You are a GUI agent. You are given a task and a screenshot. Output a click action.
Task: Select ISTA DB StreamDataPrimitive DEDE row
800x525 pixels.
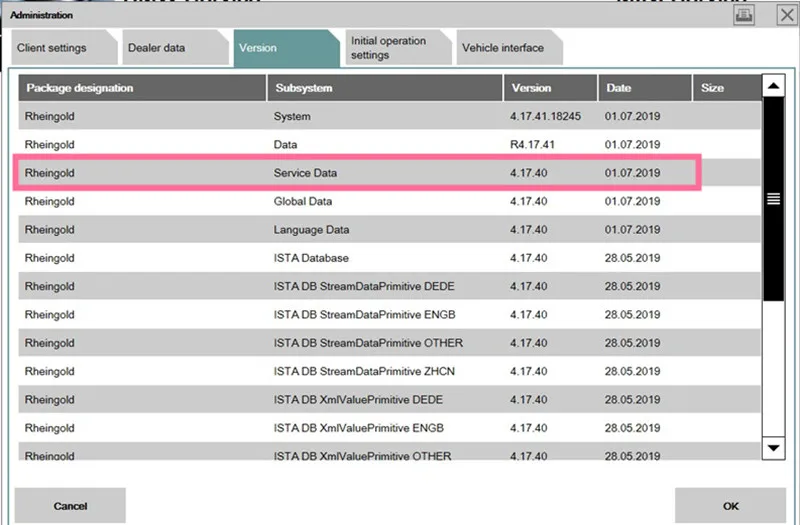[x=389, y=286]
